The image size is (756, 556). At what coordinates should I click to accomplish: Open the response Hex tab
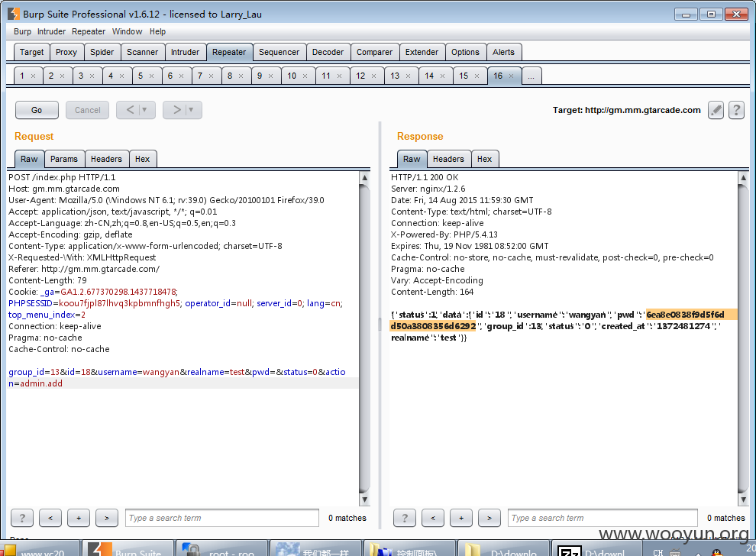click(x=485, y=159)
